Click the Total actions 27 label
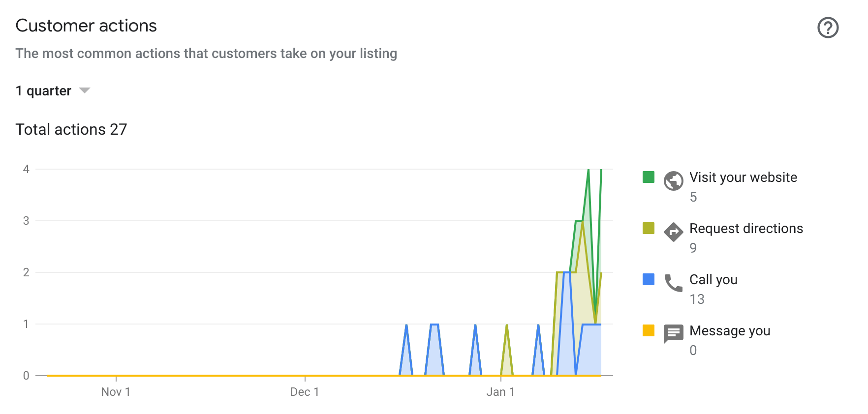Viewport: 868px width, 414px height. pos(71,129)
